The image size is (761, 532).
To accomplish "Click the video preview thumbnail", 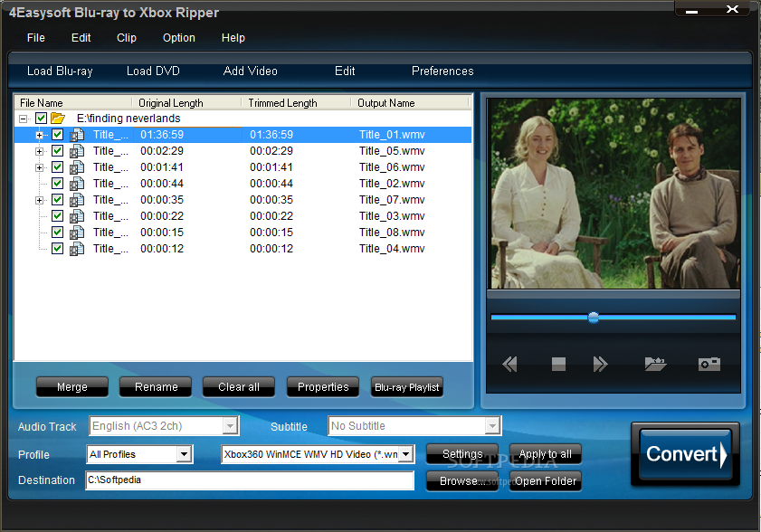I will pyautogui.click(x=614, y=194).
